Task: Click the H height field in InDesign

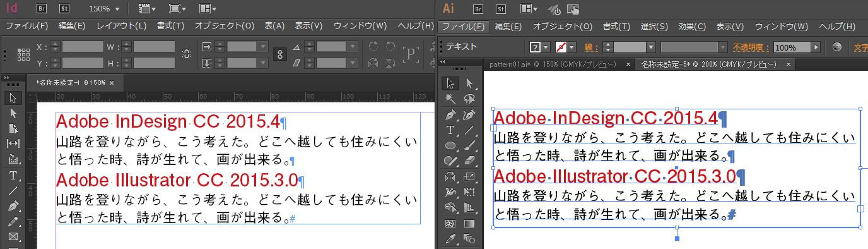Action: [154, 63]
